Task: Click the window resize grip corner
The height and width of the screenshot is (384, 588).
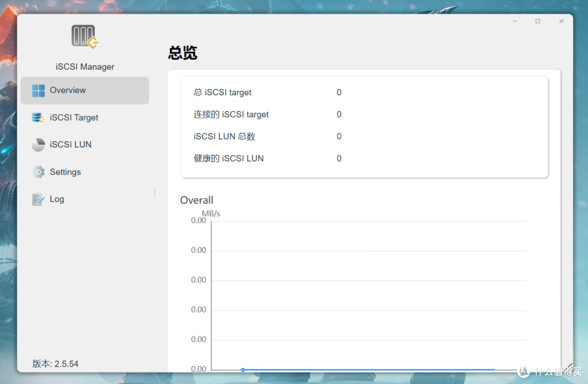Action: (569, 365)
